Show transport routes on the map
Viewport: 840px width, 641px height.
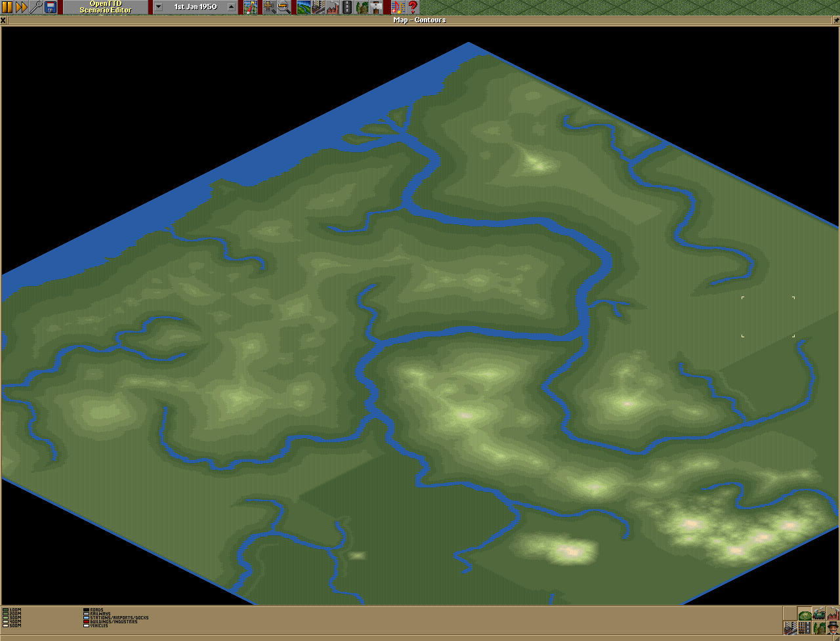click(x=805, y=628)
